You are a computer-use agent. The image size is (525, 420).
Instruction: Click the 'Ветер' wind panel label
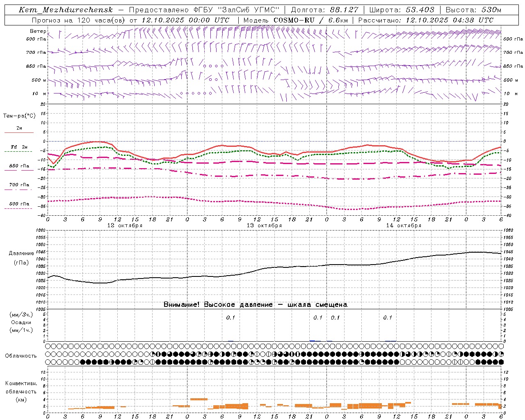(38, 31)
